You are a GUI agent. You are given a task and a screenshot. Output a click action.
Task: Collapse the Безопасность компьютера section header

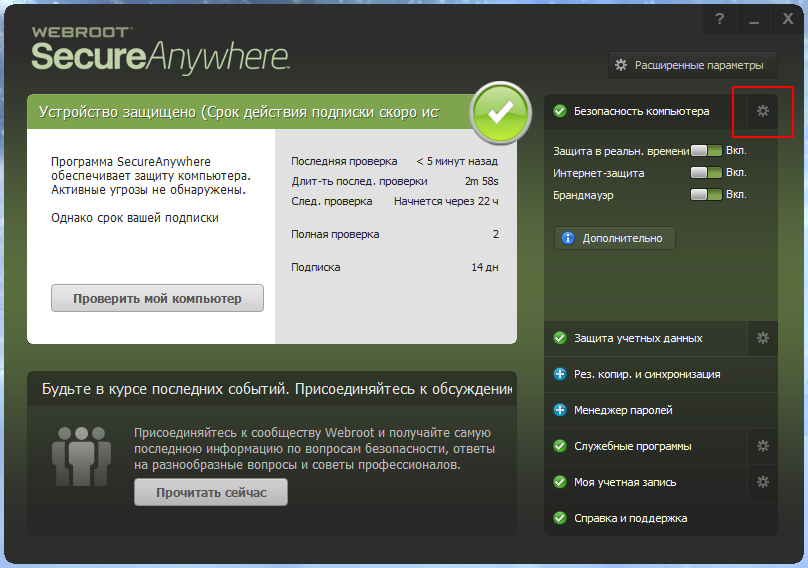tap(646, 111)
